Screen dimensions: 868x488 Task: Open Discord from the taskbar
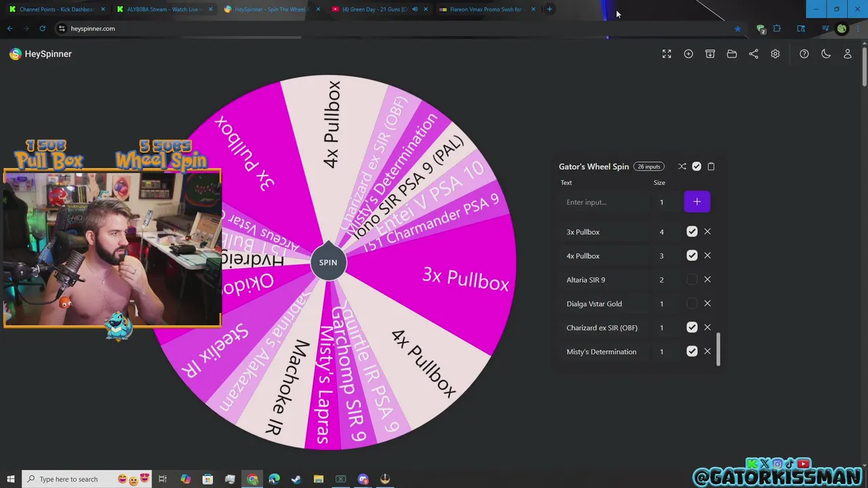[x=363, y=479]
